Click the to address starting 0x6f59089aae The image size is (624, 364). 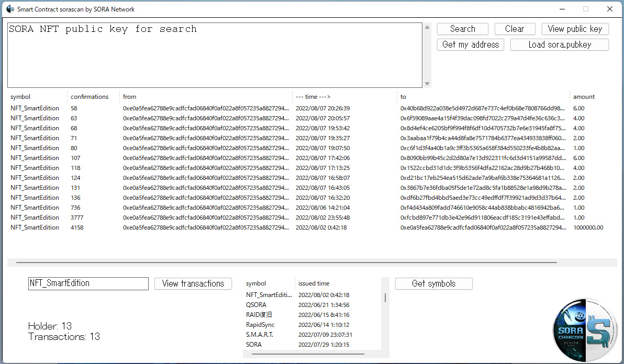(483, 118)
